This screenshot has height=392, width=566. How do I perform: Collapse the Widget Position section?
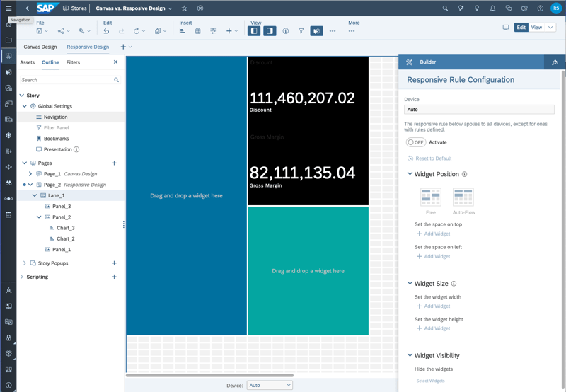[410, 173]
